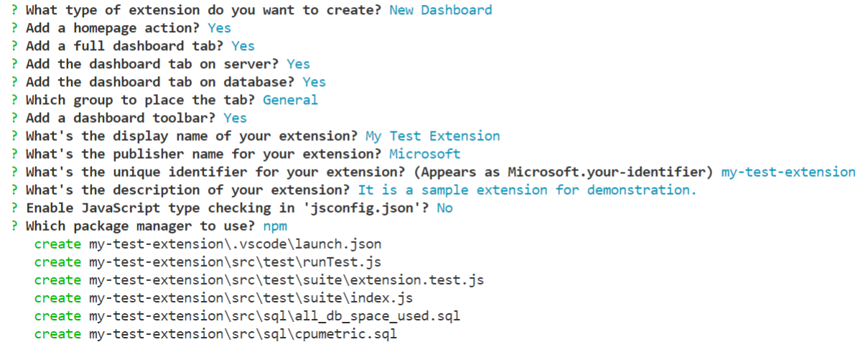Click the 'Add a full dashboard tab?' prompt
This screenshot has height=342, width=868.
126,46
